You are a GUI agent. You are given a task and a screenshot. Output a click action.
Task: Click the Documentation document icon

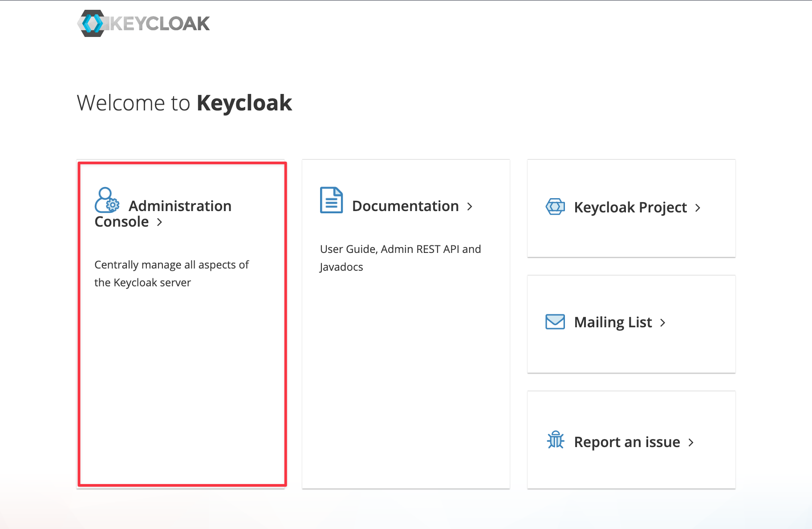pos(331,200)
